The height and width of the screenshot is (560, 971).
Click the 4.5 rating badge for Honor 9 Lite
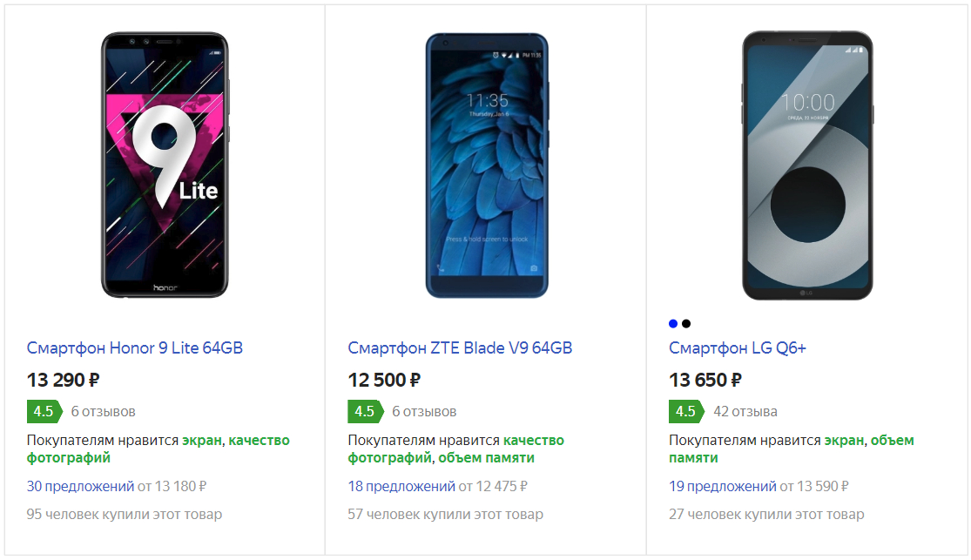[44, 411]
